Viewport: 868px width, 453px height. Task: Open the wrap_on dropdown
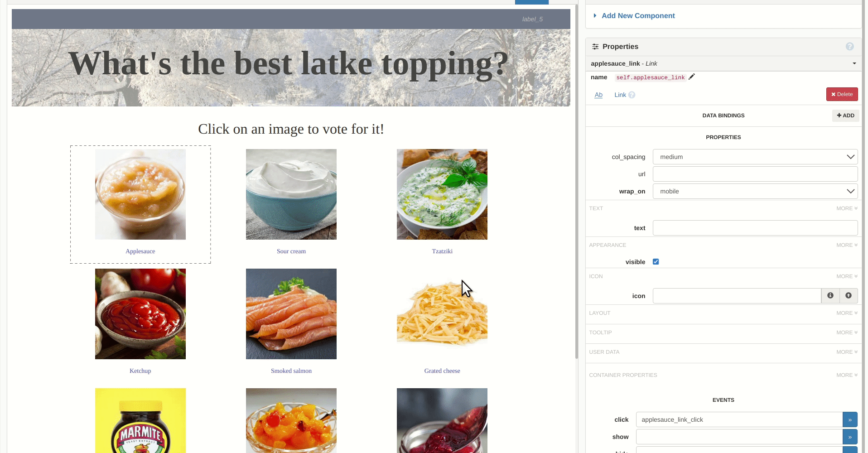[x=755, y=191]
